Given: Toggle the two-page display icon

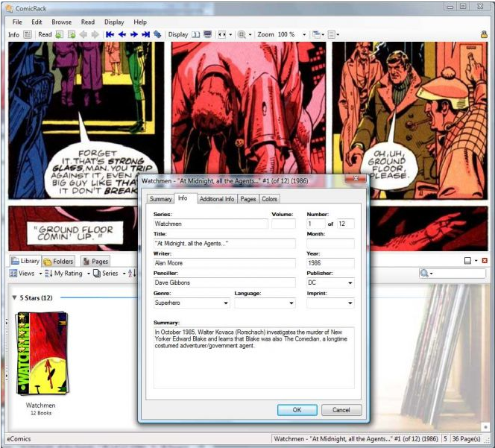Looking at the screenshot, I should click(x=196, y=34).
